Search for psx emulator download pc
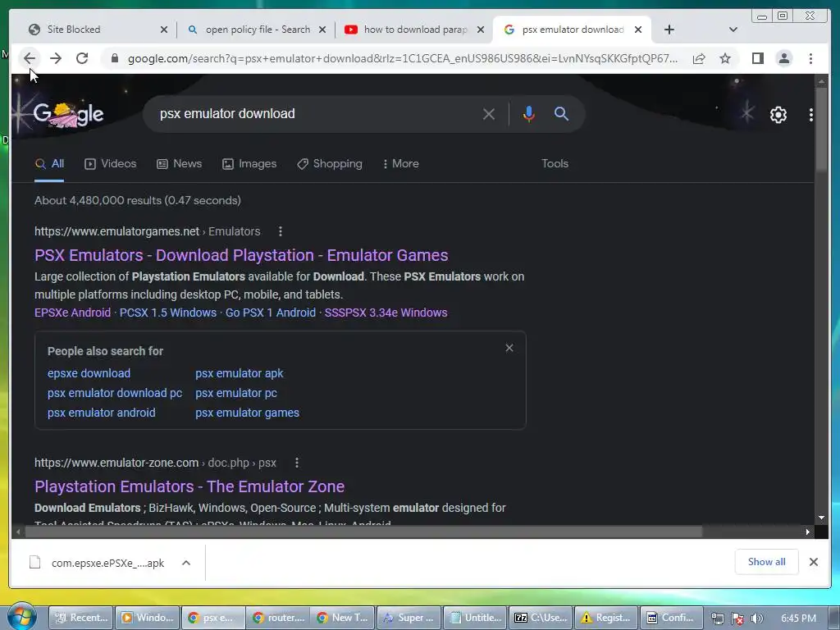The image size is (840, 630). click(115, 393)
